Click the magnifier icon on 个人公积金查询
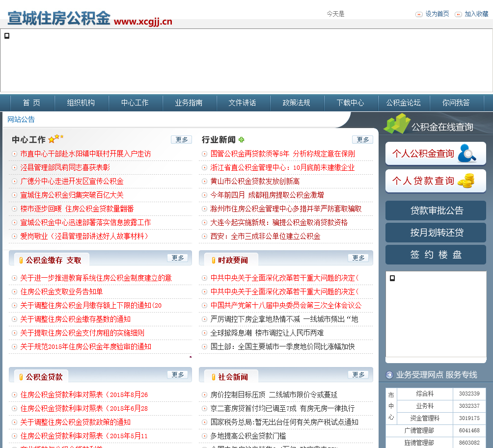 466,153
